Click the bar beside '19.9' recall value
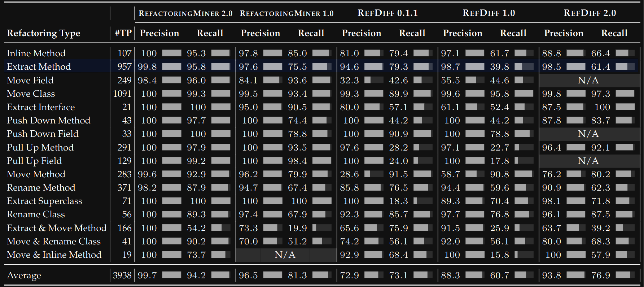The width and height of the screenshot is (644, 287). point(322,228)
